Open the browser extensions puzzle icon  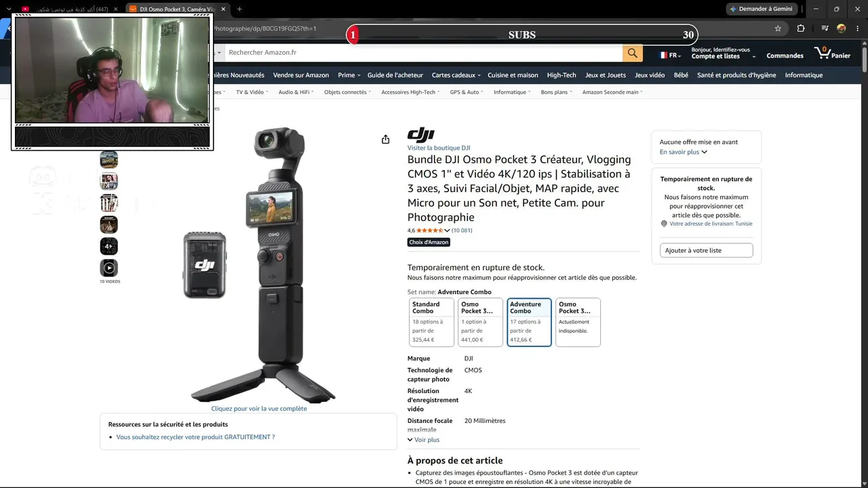(801, 28)
